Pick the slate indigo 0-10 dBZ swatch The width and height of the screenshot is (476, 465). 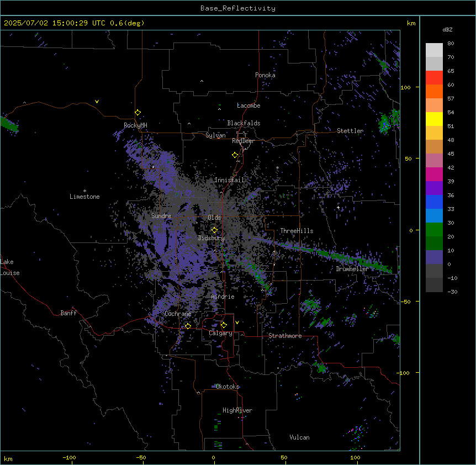[x=434, y=257]
